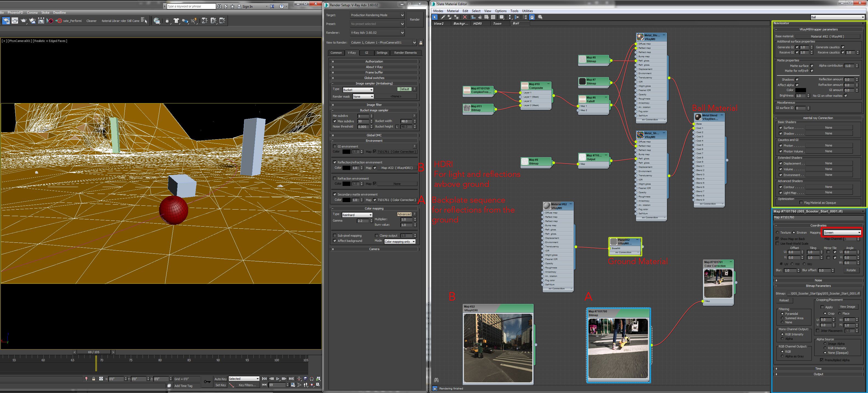Open the Preset dropdown in Render Setup
The height and width of the screenshot is (393, 868).
(x=377, y=24)
